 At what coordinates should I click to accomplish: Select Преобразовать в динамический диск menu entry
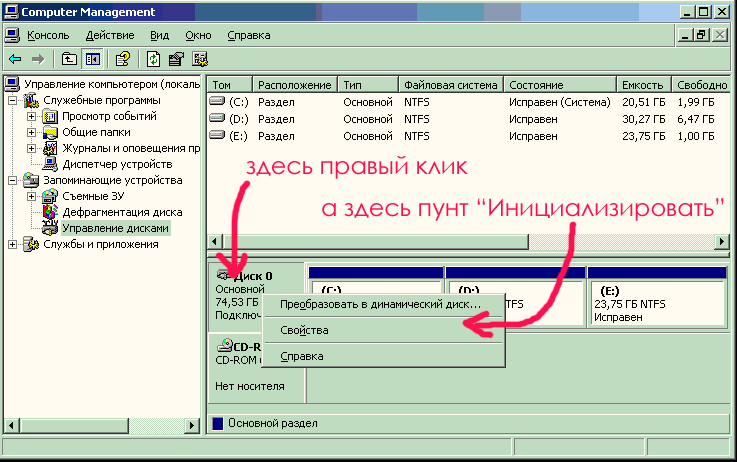[x=380, y=304]
